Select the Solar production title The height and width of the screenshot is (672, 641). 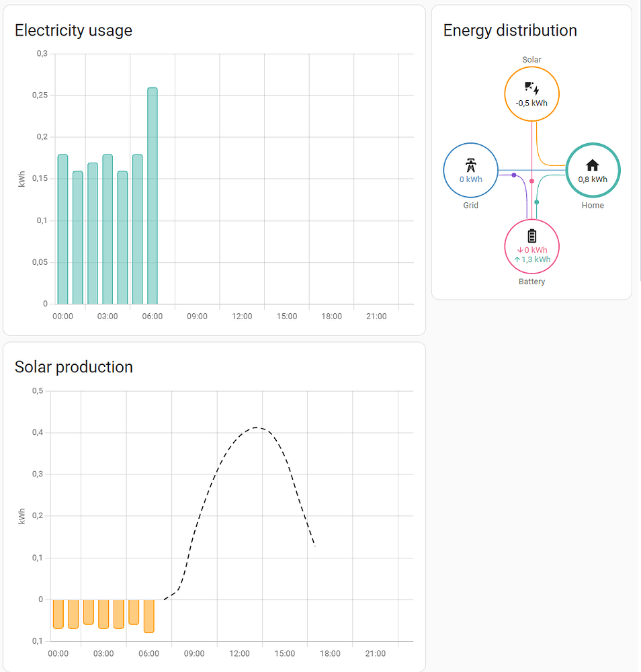point(74,367)
